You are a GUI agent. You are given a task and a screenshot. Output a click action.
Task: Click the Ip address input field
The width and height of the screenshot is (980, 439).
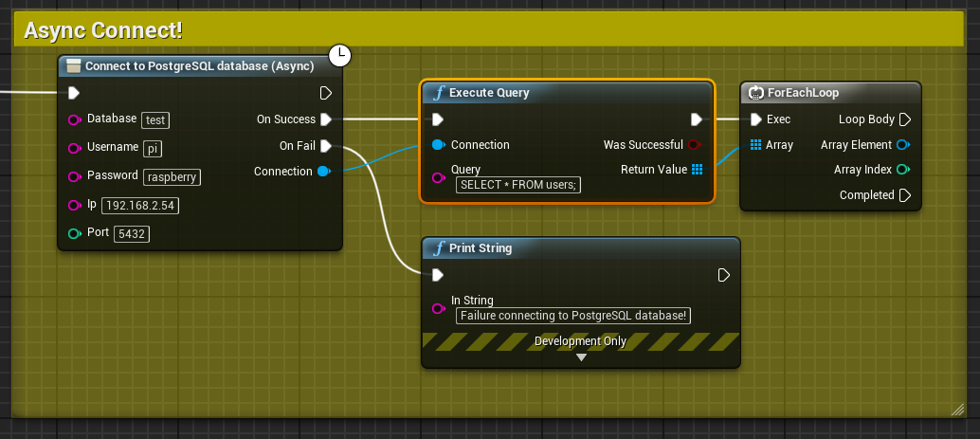(x=141, y=206)
